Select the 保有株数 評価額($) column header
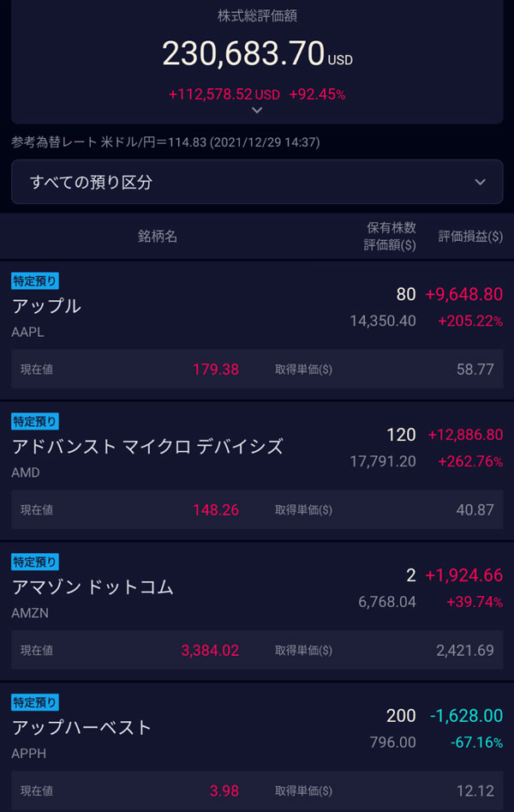Image resolution: width=514 pixels, height=812 pixels. tap(390, 236)
